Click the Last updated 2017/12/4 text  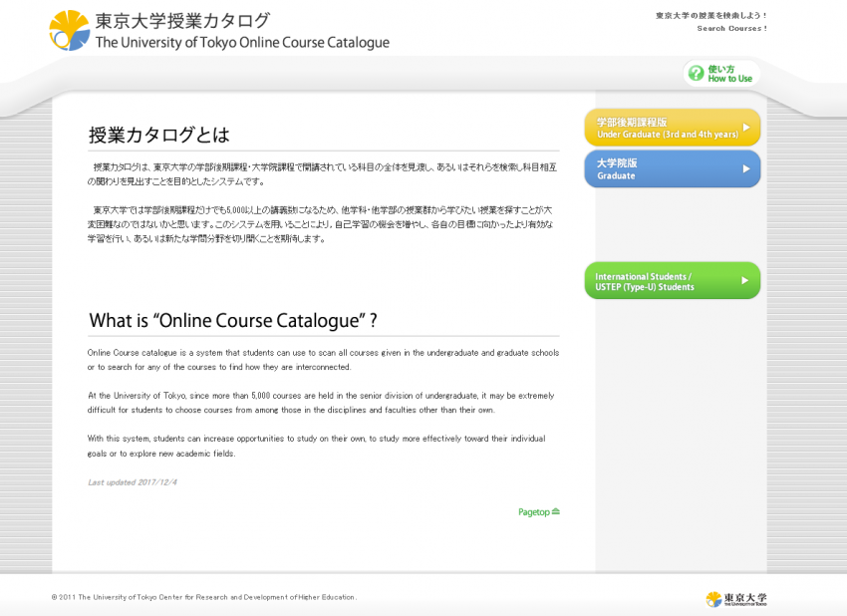pyautogui.click(x=133, y=482)
